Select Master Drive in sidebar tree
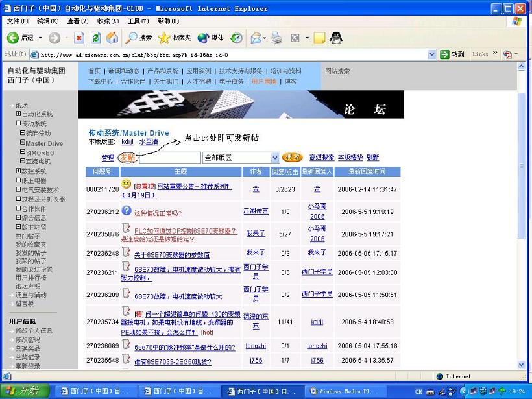 pyautogui.click(x=44, y=143)
